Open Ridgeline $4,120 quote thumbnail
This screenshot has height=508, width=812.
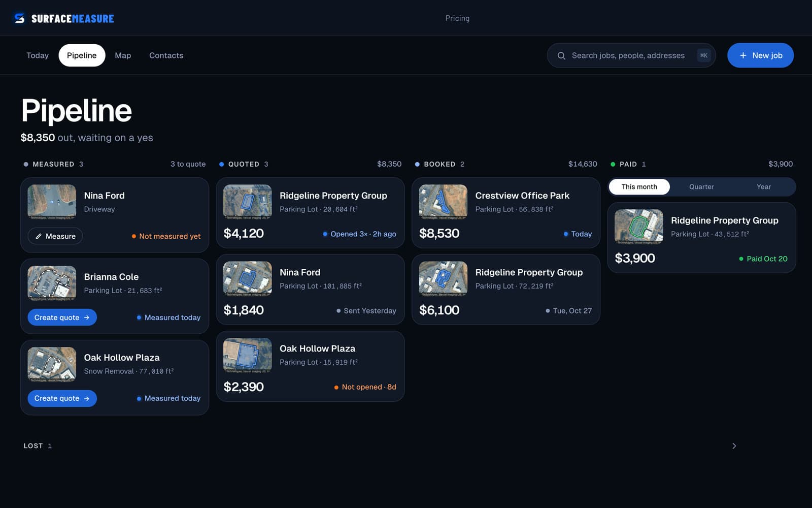click(x=248, y=202)
